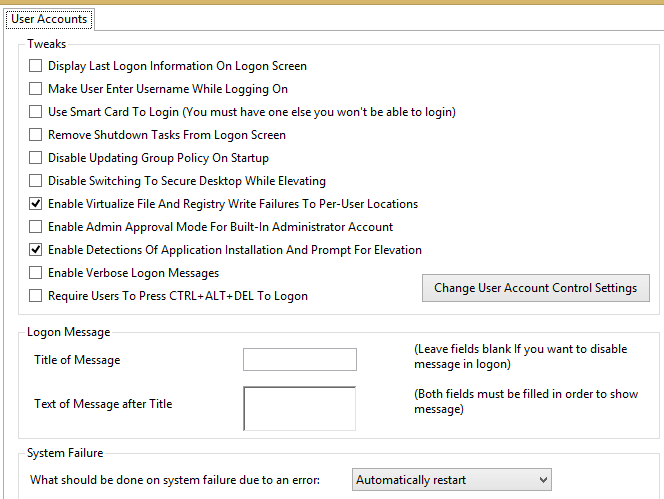664x499 pixels.
Task: Select the 'Tweaks' group heading text
Action: 47,44
